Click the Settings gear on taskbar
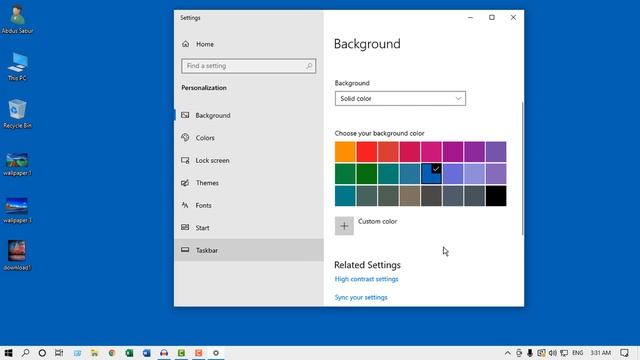This screenshot has height=360, width=640. [216, 353]
